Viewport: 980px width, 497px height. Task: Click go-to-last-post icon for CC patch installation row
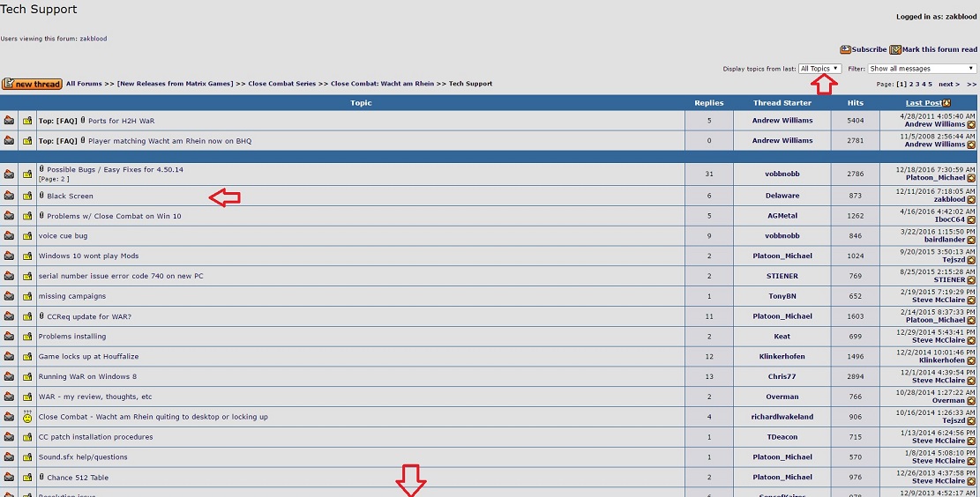pos(971,441)
